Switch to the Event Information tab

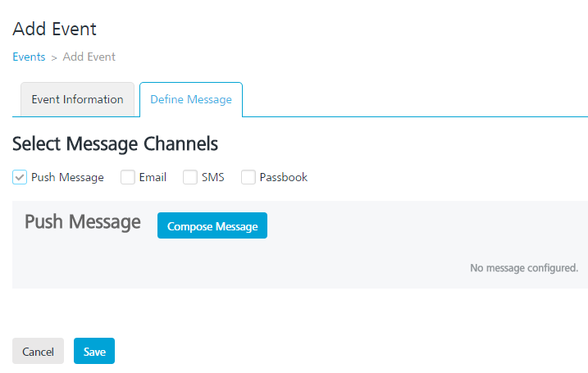click(x=77, y=99)
